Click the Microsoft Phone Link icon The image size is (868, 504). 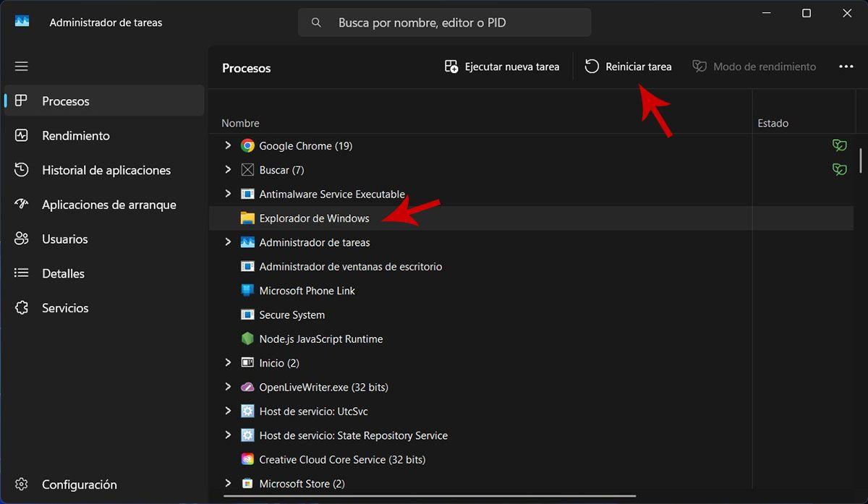247,291
